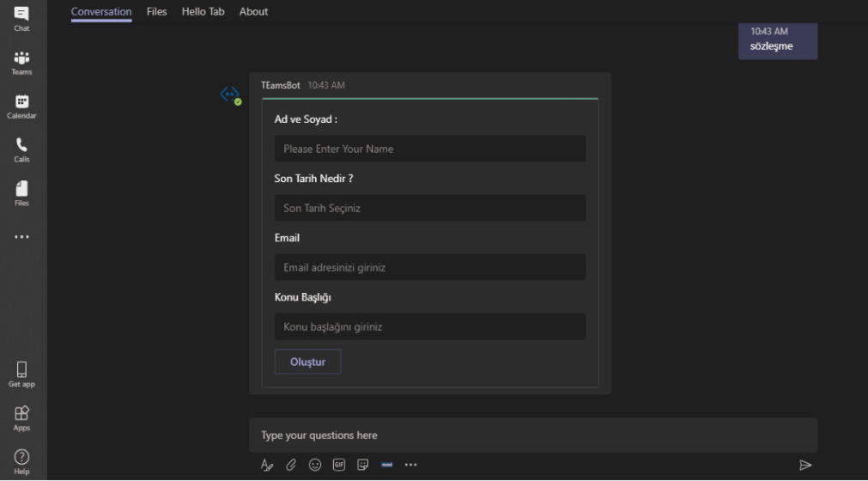Click the Email label in the card
Image resolution: width=868 pixels, height=481 pixels.
pyautogui.click(x=287, y=238)
